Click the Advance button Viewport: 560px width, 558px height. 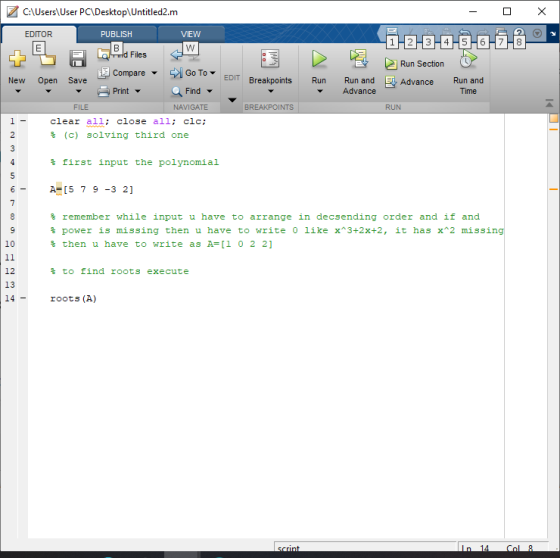(409, 82)
